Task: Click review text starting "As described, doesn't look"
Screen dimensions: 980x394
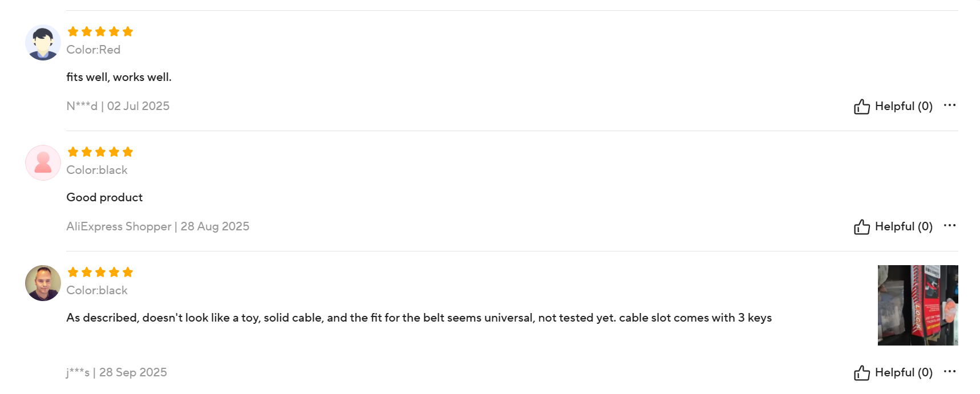Action: [x=419, y=318]
